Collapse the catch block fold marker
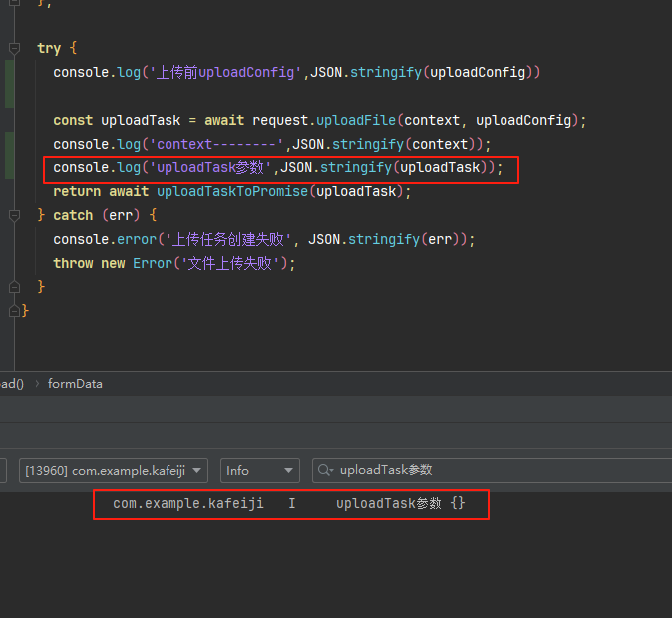672x618 pixels. point(14,215)
